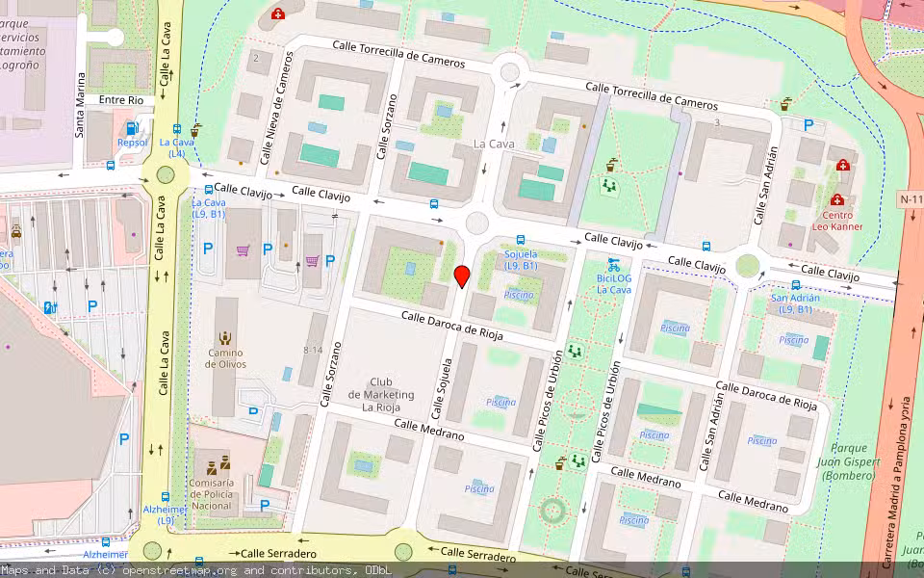
Task: Click playground icon near Calle Medrano park
Action: (577, 460)
